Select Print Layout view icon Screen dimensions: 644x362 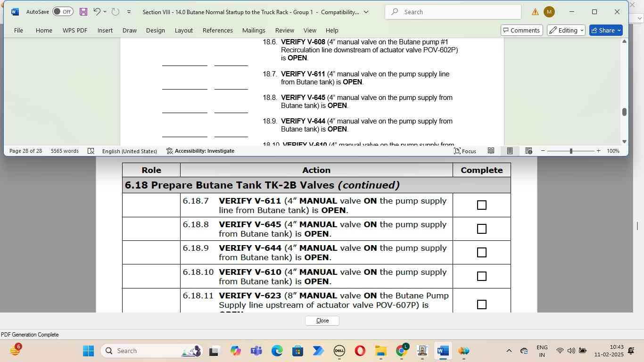[x=510, y=151]
